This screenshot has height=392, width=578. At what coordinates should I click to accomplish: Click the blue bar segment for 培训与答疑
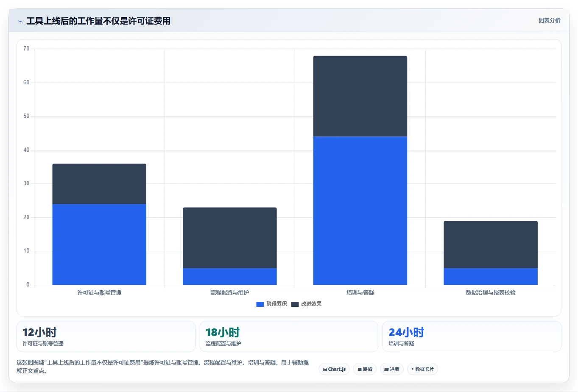tap(360, 211)
